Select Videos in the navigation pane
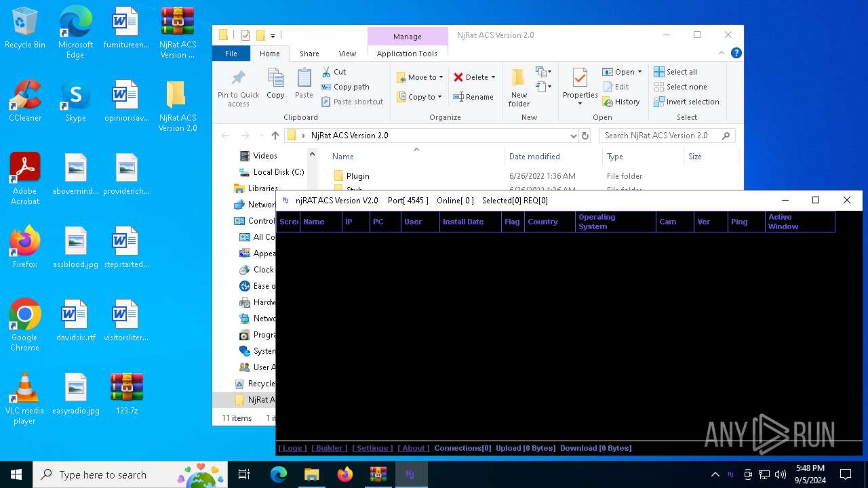The image size is (868, 488). (x=258, y=156)
